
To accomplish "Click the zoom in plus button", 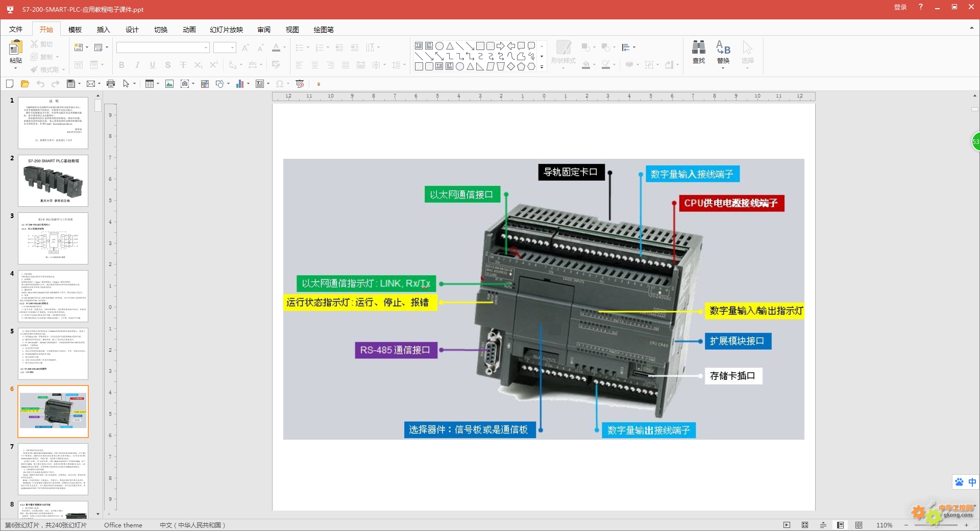I will click(966, 525).
